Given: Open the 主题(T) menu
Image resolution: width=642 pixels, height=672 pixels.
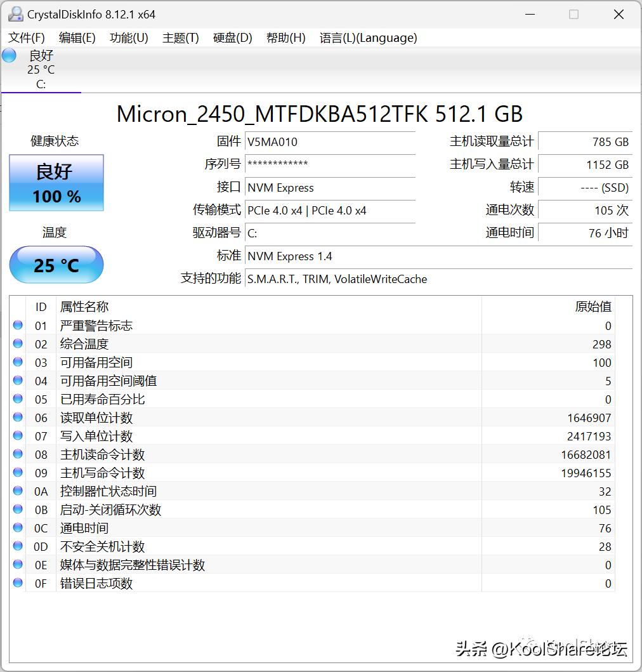Looking at the screenshot, I should point(180,38).
